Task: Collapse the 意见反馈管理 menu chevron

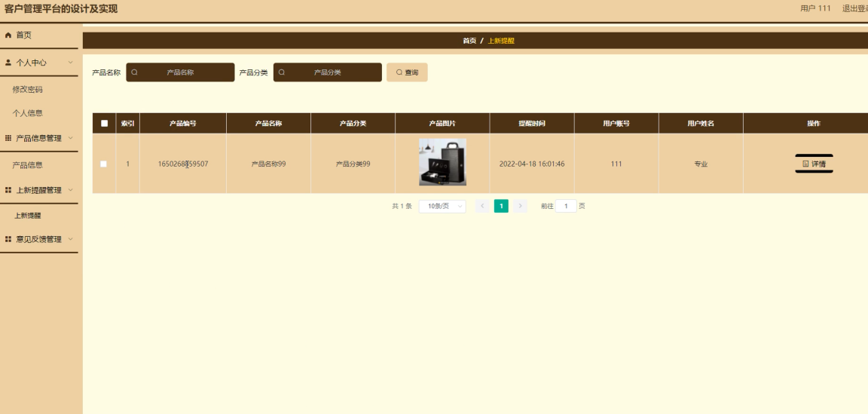Action: (71, 239)
